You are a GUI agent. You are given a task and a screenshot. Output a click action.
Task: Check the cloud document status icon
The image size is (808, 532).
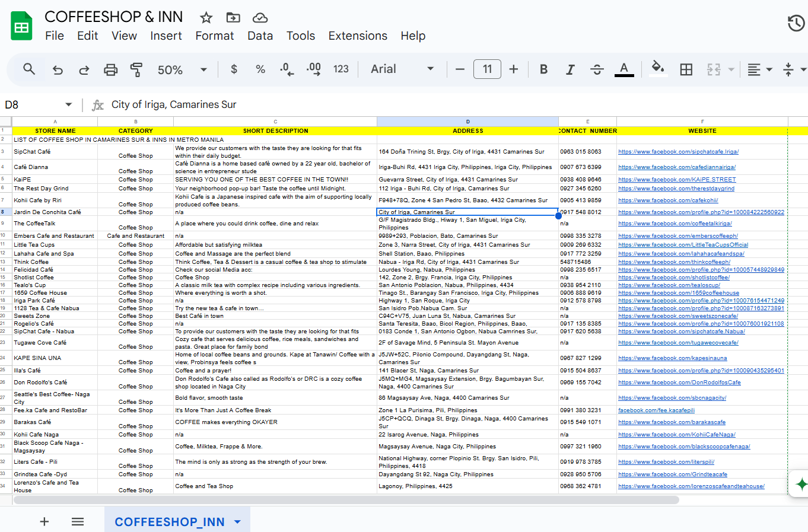260,17
